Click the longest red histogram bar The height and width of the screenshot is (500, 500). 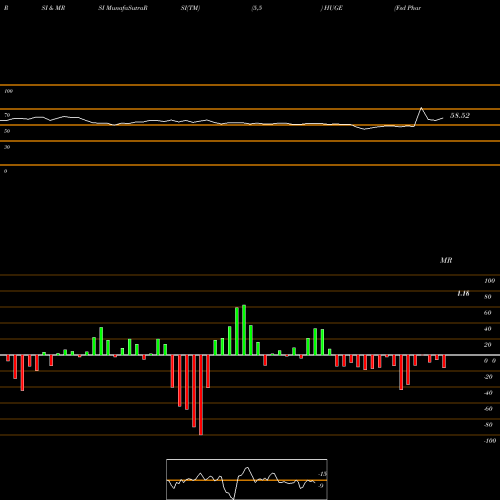[x=201, y=395]
